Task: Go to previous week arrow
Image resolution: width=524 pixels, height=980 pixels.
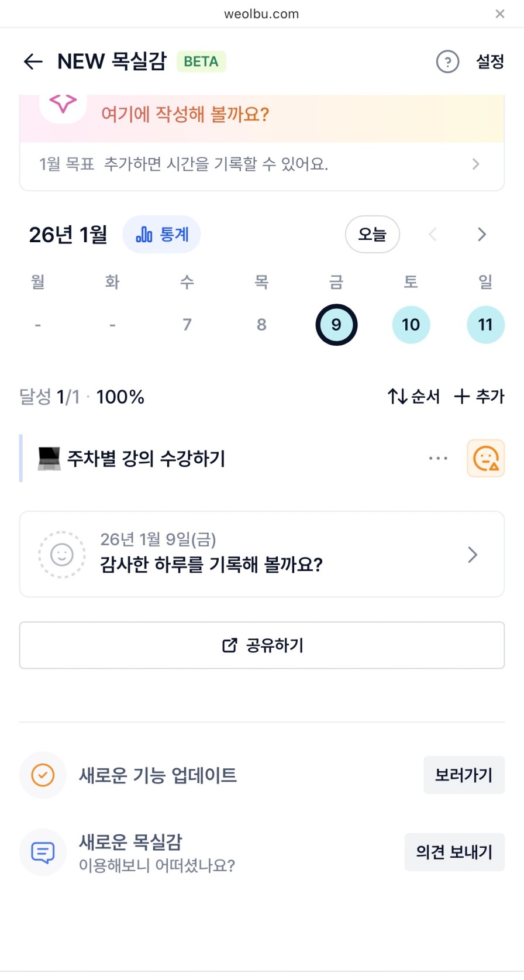Action: (433, 235)
